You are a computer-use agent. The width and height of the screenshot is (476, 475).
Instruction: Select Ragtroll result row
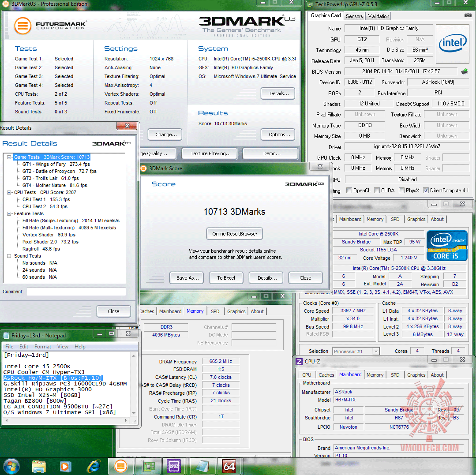pos(41,249)
